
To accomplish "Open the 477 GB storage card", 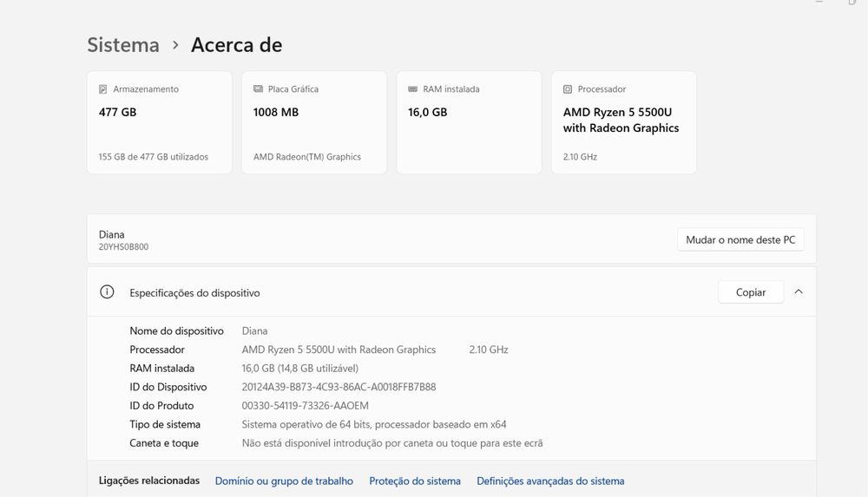I will coord(160,122).
